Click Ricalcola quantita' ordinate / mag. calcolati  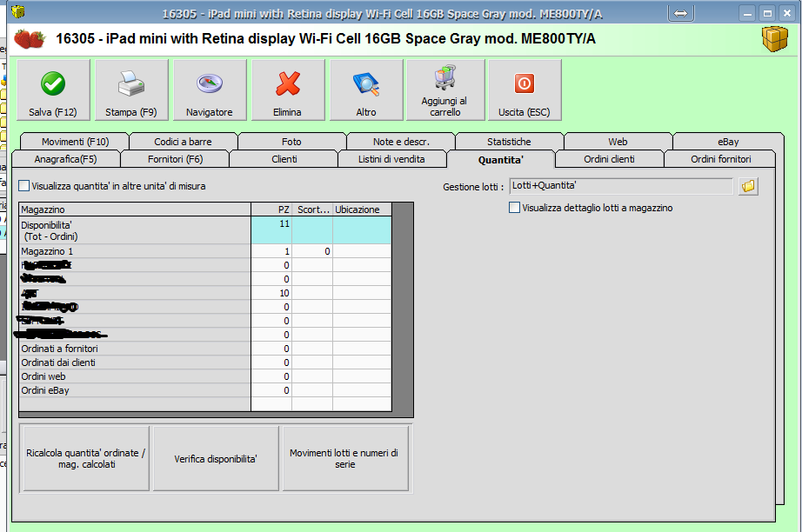coord(86,458)
